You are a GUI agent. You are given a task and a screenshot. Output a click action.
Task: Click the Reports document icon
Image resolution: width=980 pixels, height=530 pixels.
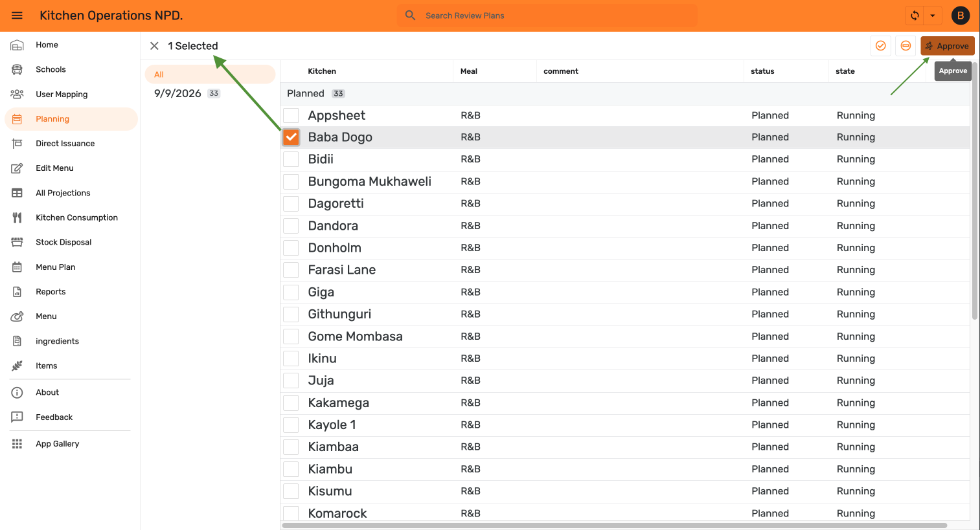[17, 292]
